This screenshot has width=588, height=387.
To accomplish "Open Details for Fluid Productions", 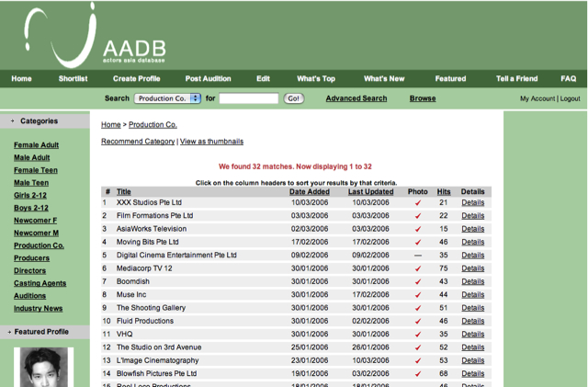I will click(473, 321).
